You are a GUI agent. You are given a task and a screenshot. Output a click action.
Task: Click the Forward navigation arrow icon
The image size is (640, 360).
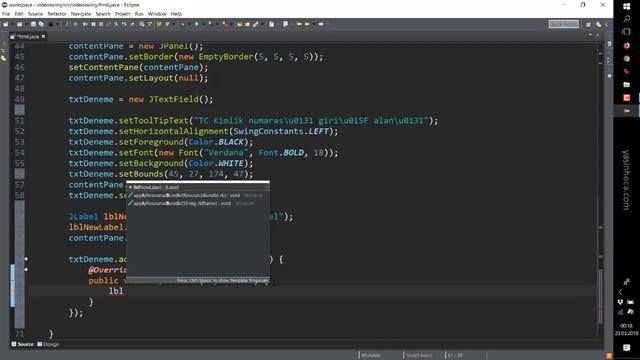[x=321, y=24]
